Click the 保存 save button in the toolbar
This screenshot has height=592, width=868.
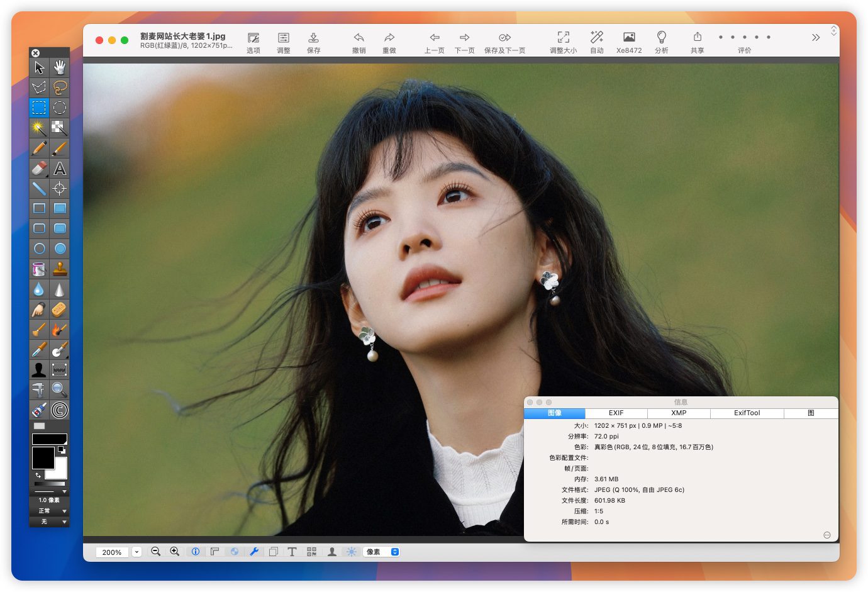313,42
